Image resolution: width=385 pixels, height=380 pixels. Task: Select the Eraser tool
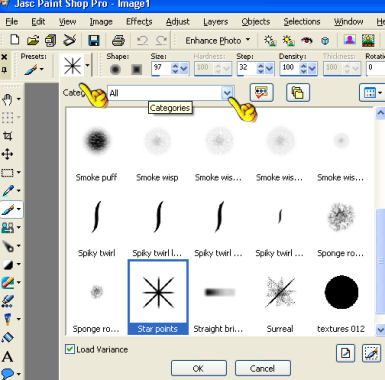(x=8, y=283)
